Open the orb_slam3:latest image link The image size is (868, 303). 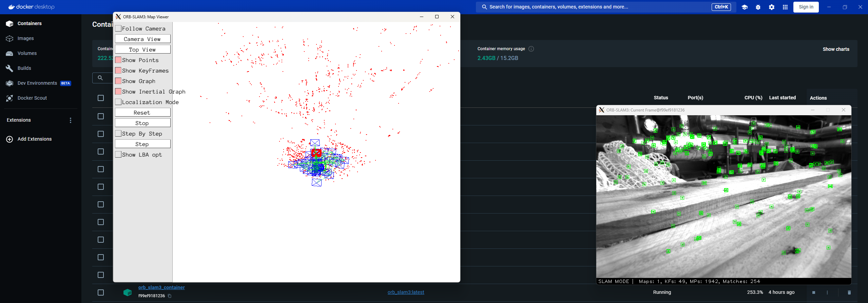[406, 292]
